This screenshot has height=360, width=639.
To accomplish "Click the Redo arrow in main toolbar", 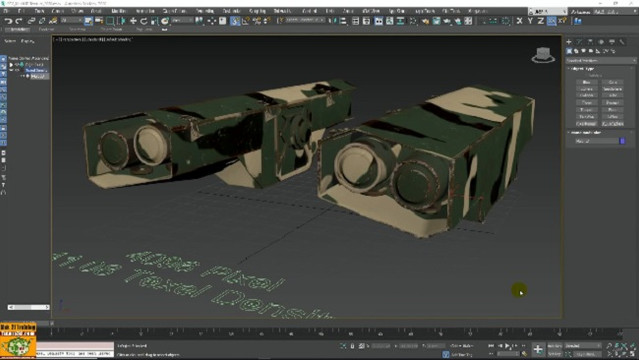I will [x=19, y=21].
